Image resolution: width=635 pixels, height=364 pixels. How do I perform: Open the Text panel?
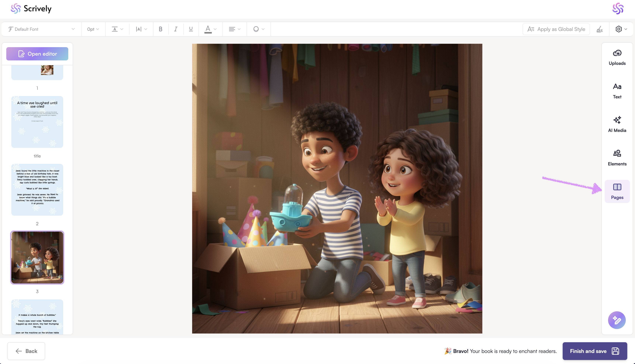coord(617,91)
